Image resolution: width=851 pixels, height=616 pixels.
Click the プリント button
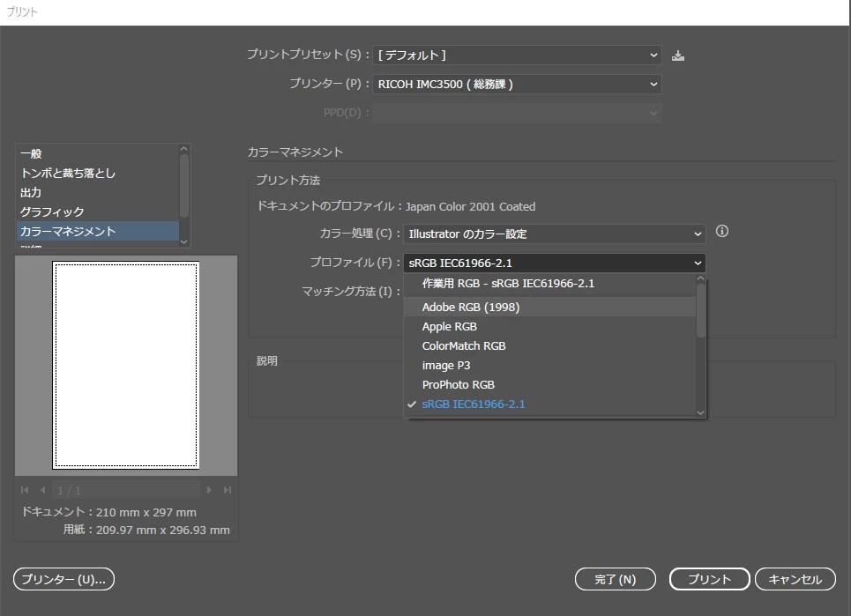coord(709,579)
